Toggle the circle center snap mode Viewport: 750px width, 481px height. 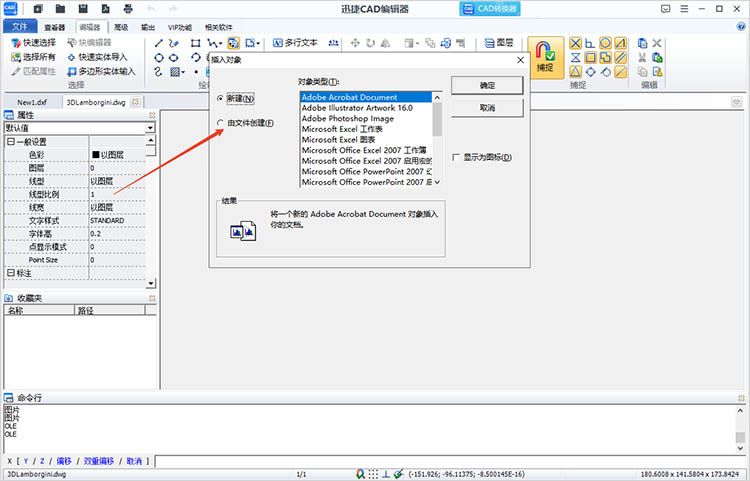pos(606,44)
